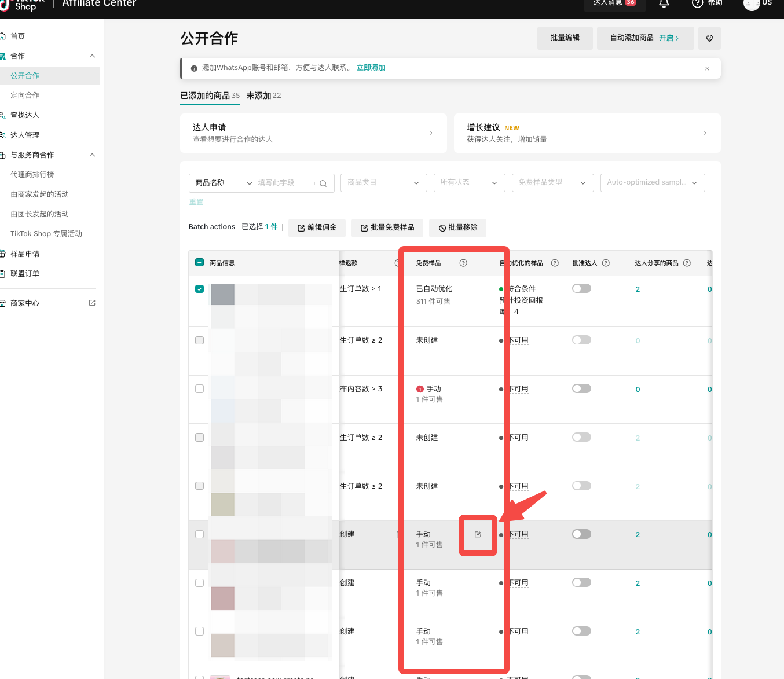Click the search magnifier in product name field
Image resolution: width=784 pixels, height=679 pixels.
323,183
